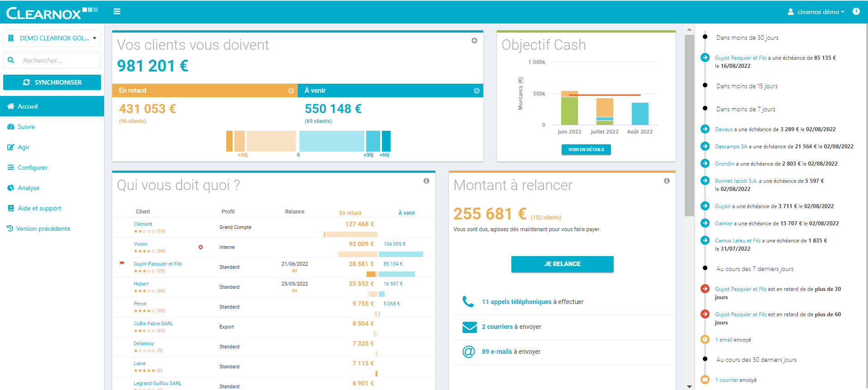Open client Collin Fabre SARL

[153, 323]
